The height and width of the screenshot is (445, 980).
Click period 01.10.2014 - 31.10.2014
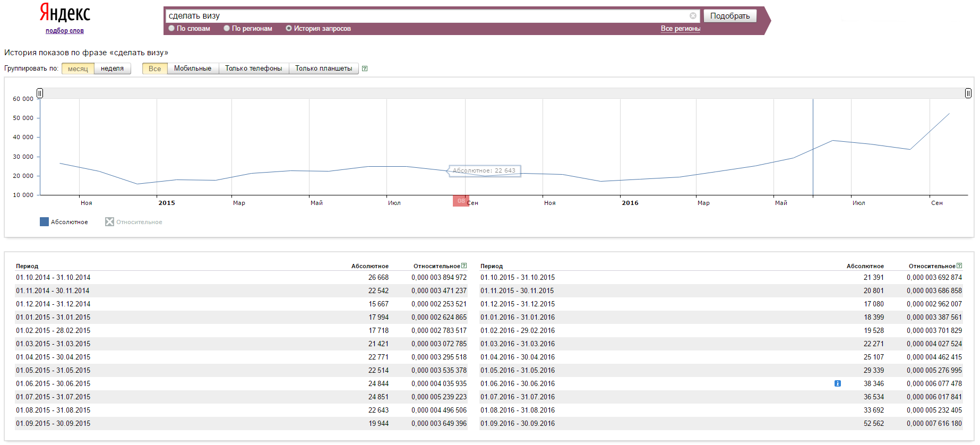click(53, 277)
